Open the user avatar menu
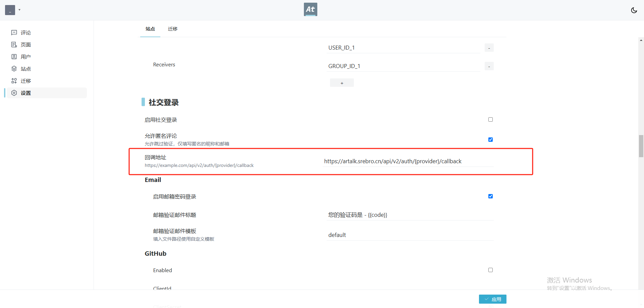 tap(10, 10)
